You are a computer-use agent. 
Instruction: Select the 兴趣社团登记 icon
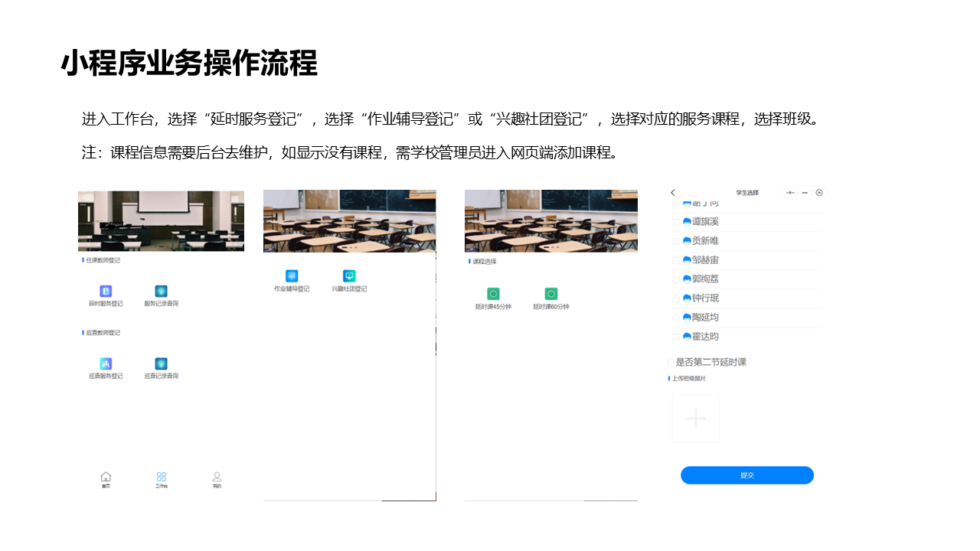pyautogui.click(x=349, y=276)
